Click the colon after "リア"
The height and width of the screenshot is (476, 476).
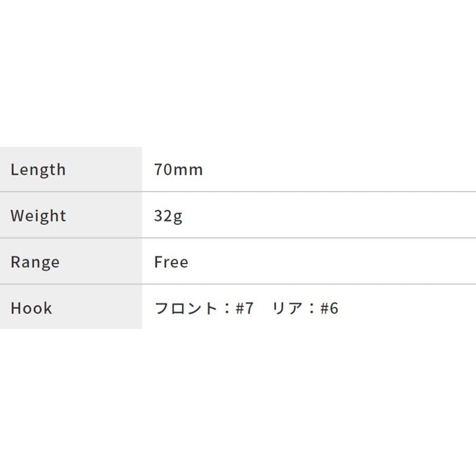pyautogui.click(x=311, y=308)
